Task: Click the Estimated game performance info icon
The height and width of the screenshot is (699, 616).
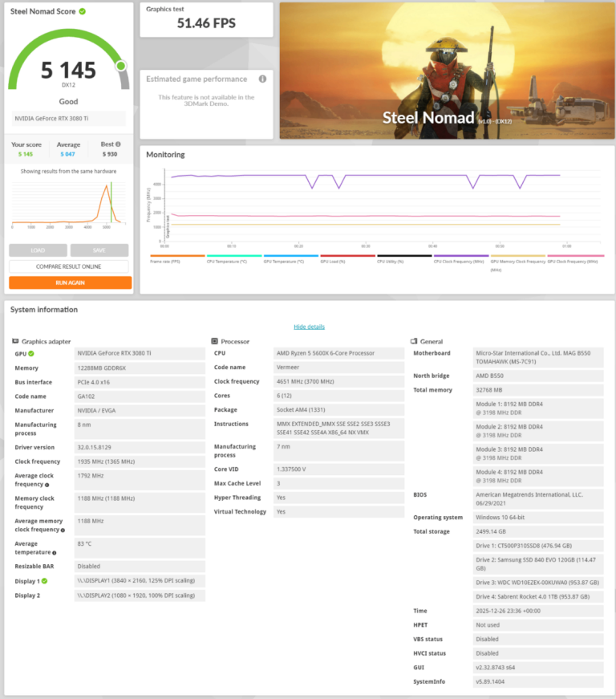Action: [x=263, y=79]
